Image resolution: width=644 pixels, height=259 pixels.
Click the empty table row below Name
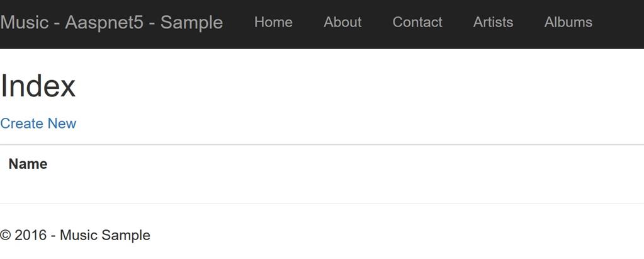point(315,191)
